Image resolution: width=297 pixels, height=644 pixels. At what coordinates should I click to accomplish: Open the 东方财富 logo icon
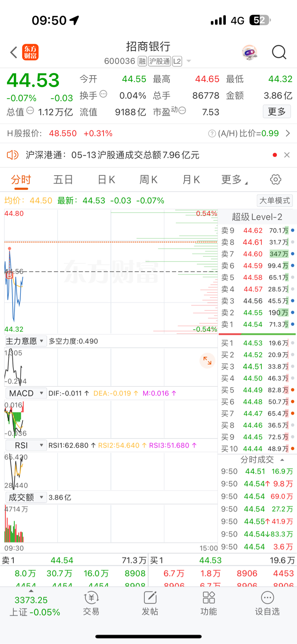click(31, 52)
